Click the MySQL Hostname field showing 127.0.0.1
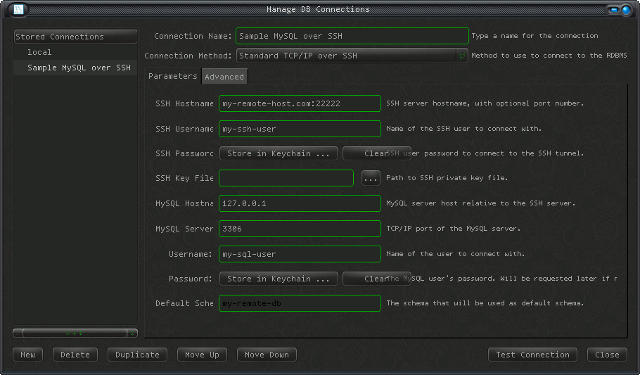This screenshot has height=375, width=640. pyautogui.click(x=300, y=203)
